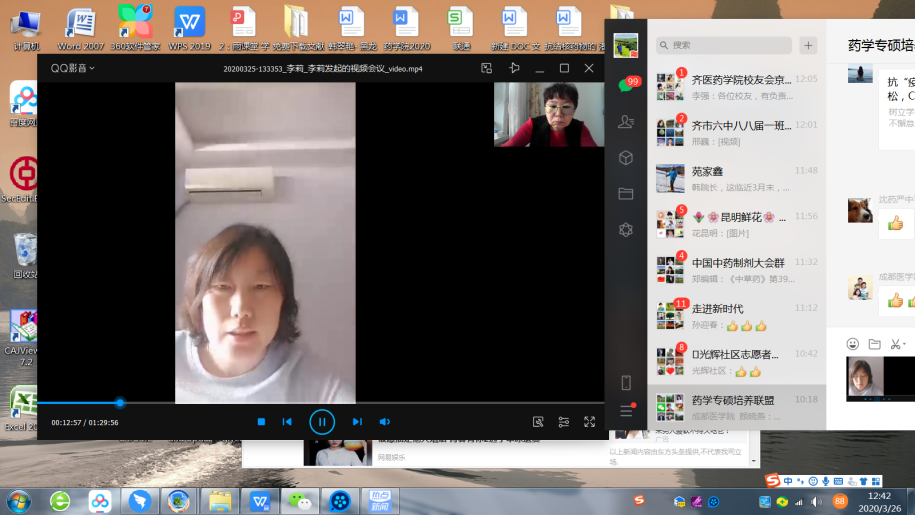Stop video playback
This screenshot has height=515, width=915.
pos(261,422)
